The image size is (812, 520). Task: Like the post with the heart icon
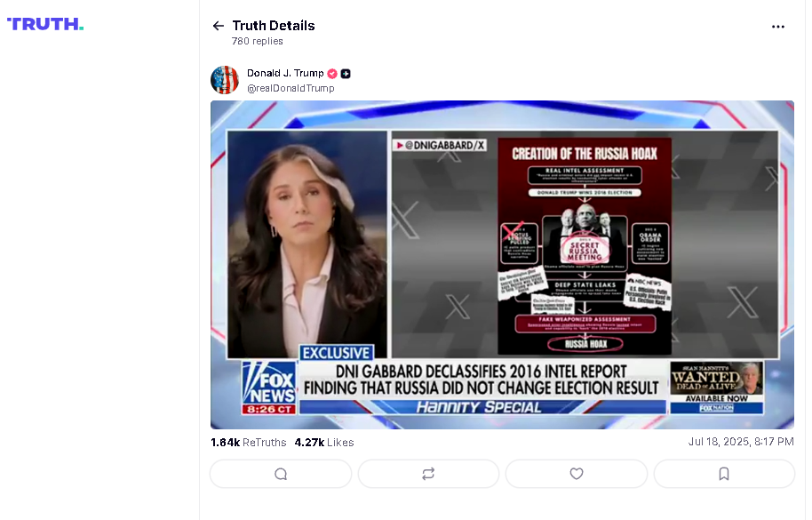(577, 474)
